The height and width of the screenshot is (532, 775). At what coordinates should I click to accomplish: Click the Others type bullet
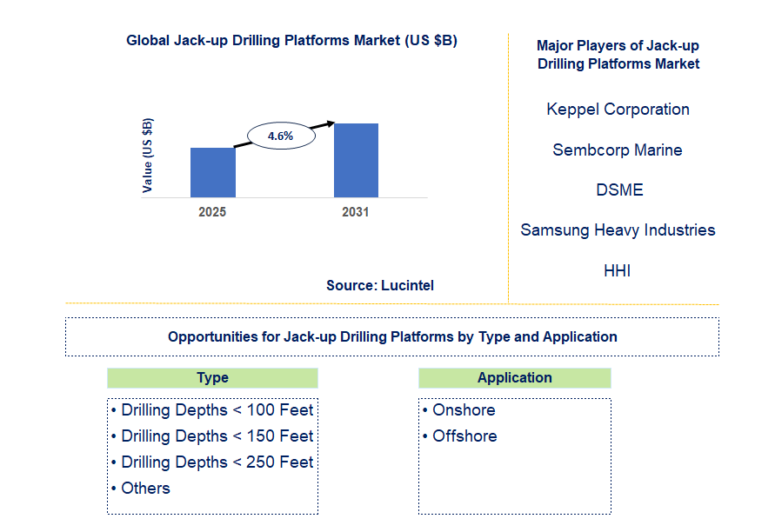[145, 489]
